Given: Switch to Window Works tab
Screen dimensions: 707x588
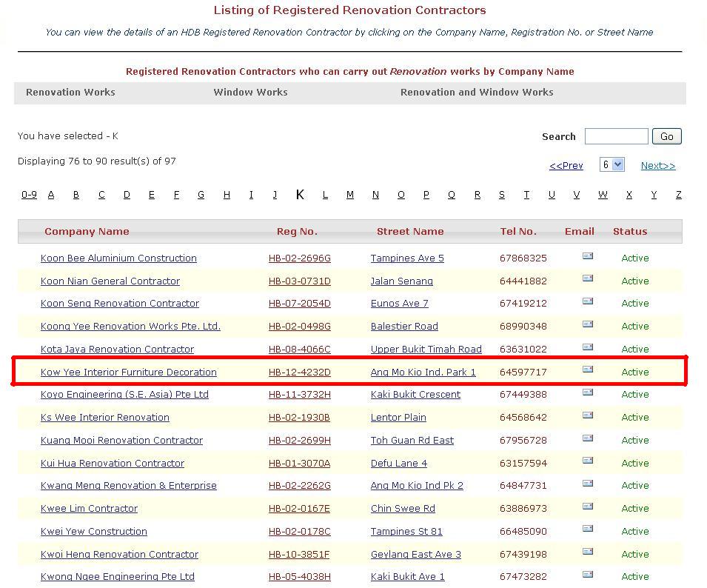Looking at the screenshot, I should tap(250, 93).
